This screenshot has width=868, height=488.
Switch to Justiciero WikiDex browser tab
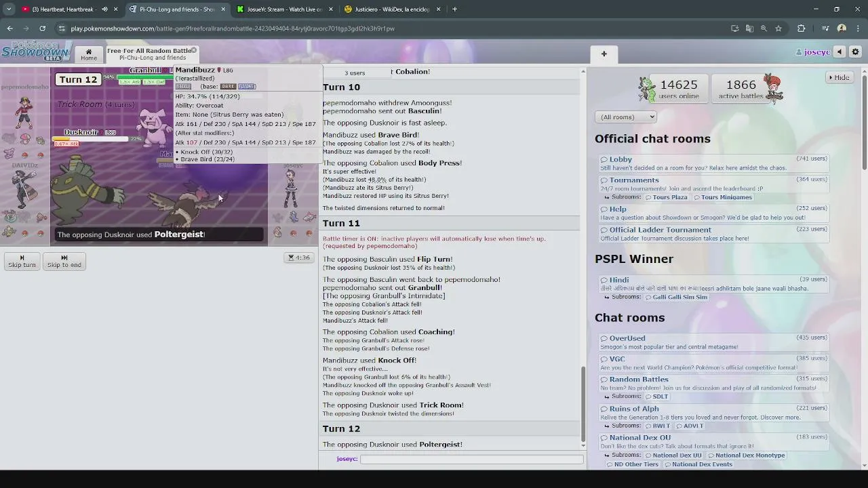pos(391,9)
